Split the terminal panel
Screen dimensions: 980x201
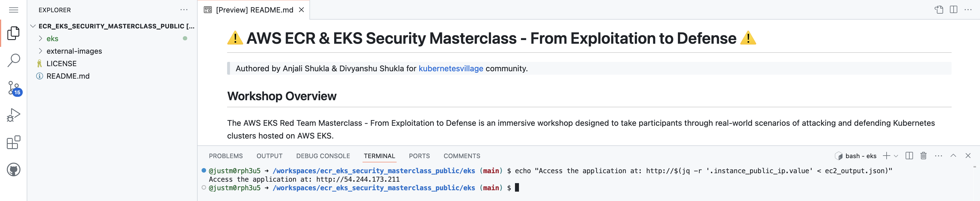909,156
